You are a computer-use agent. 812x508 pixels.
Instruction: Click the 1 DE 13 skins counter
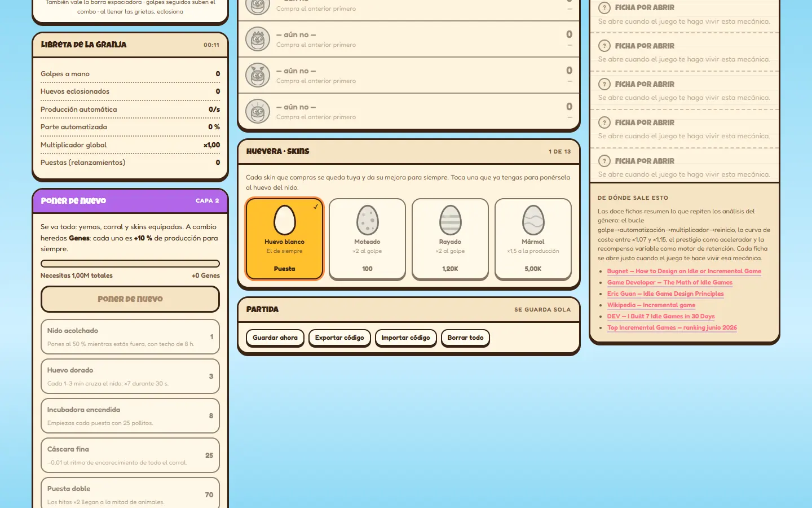click(x=560, y=152)
